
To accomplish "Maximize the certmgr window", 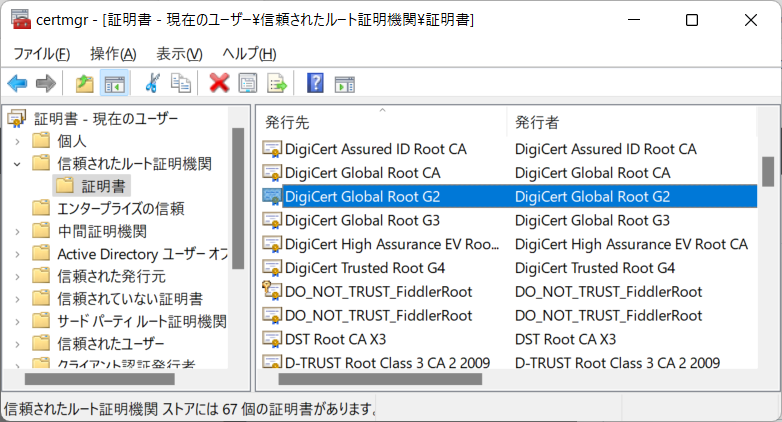I will pyautogui.click(x=692, y=20).
